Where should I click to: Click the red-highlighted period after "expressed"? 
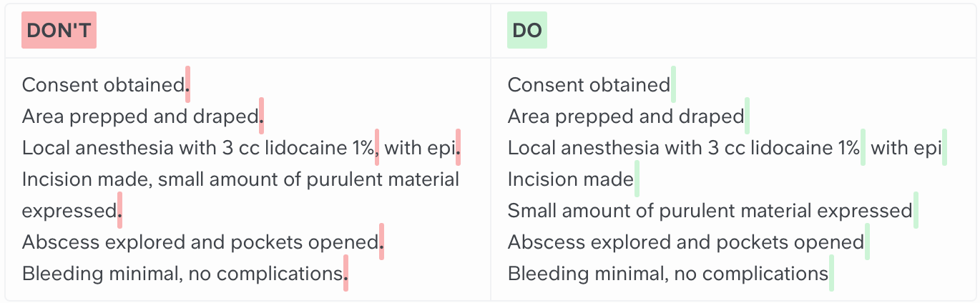coord(119,211)
